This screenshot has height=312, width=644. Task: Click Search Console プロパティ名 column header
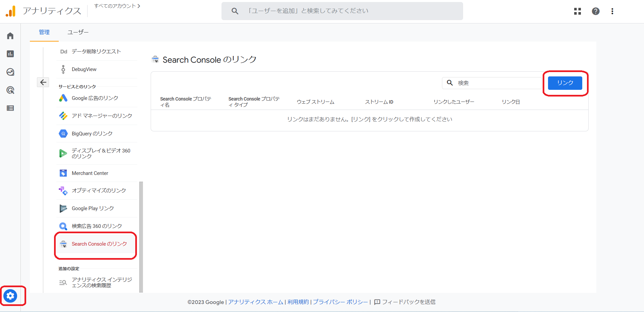[186, 102]
